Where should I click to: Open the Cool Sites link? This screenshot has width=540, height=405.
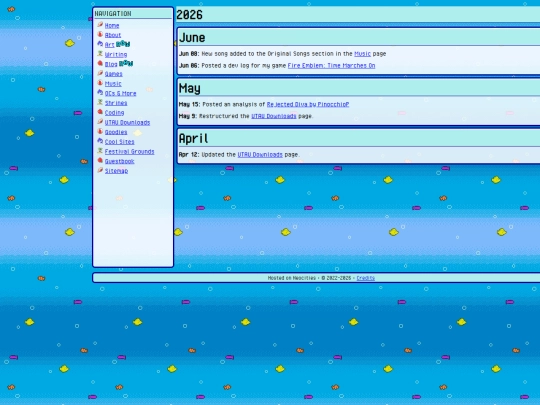(x=120, y=142)
